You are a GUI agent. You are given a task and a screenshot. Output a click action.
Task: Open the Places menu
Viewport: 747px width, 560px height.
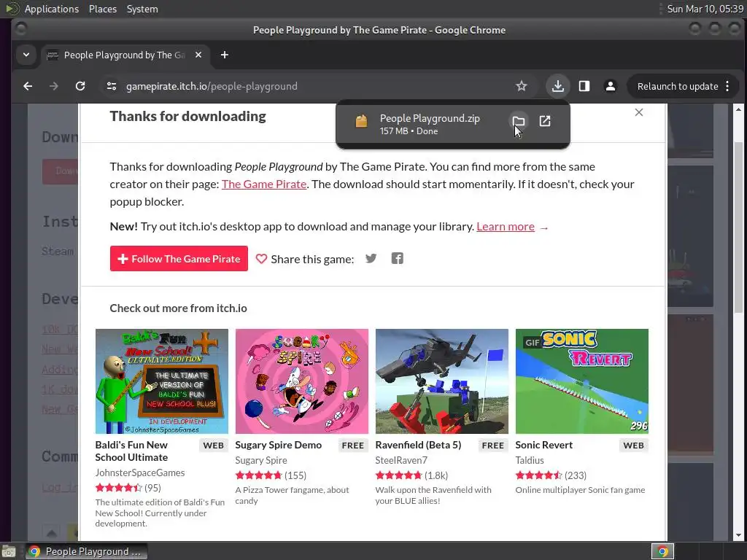pos(102,9)
